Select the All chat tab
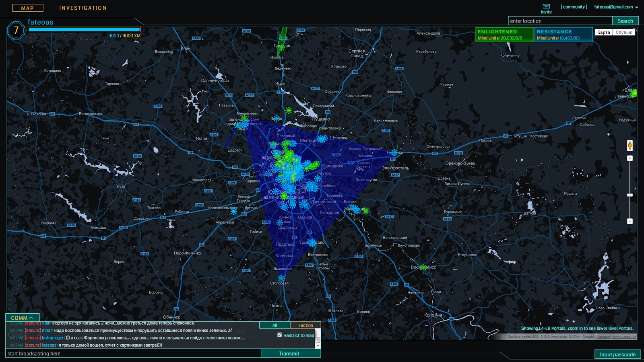The width and height of the screenshot is (644, 362). [x=275, y=325]
